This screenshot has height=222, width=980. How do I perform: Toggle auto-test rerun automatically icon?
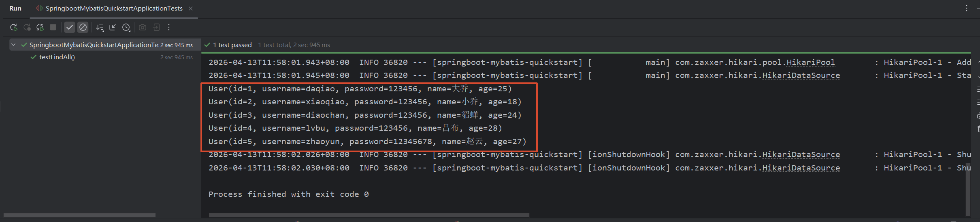pos(40,27)
